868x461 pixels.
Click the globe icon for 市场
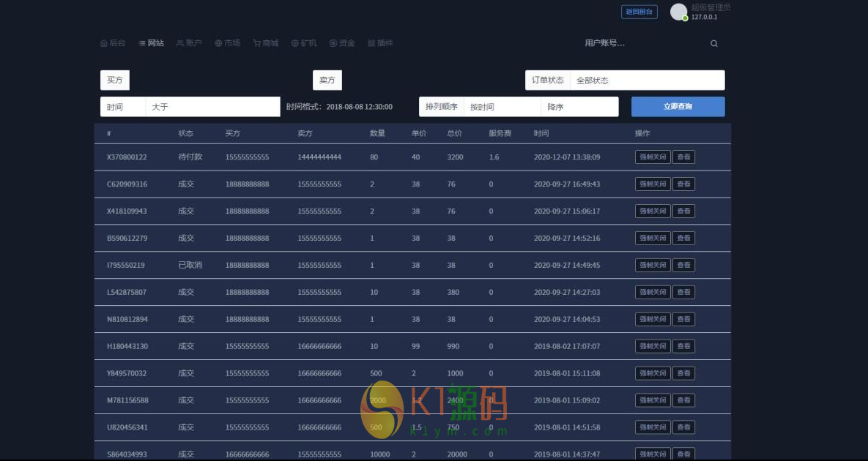218,43
